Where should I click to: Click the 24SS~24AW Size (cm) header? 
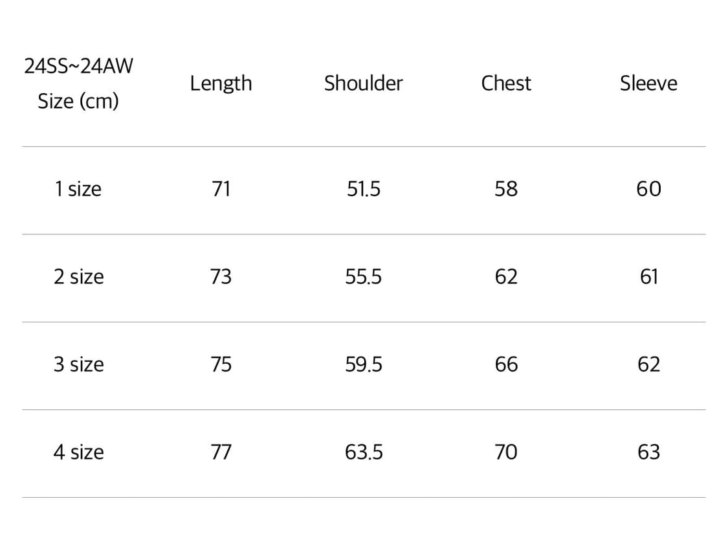click(x=78, y=84)
